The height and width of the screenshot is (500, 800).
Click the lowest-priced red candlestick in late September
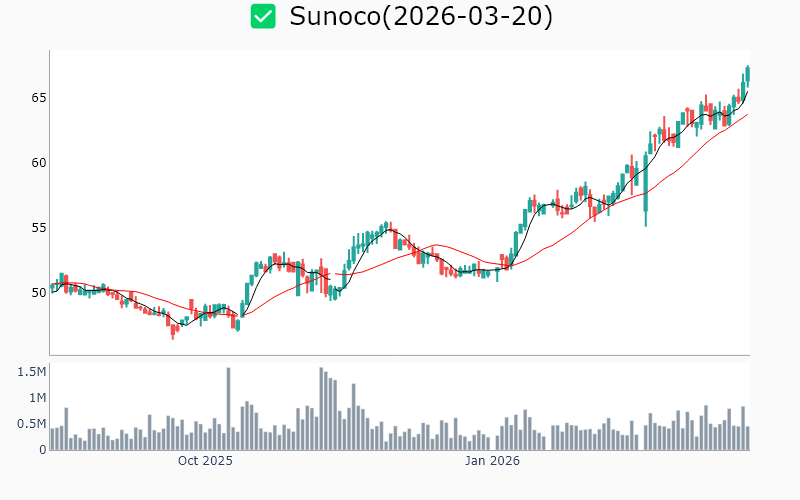click(172, 329)
